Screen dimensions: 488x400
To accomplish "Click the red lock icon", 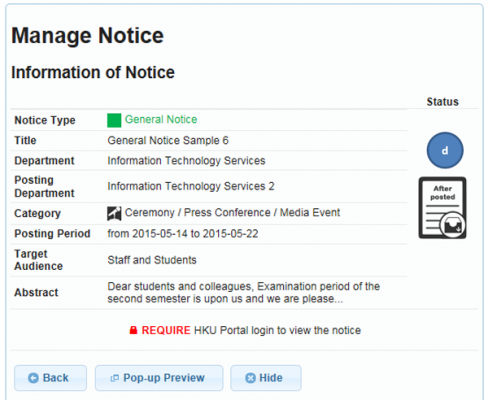I will (x=133, y=330).
